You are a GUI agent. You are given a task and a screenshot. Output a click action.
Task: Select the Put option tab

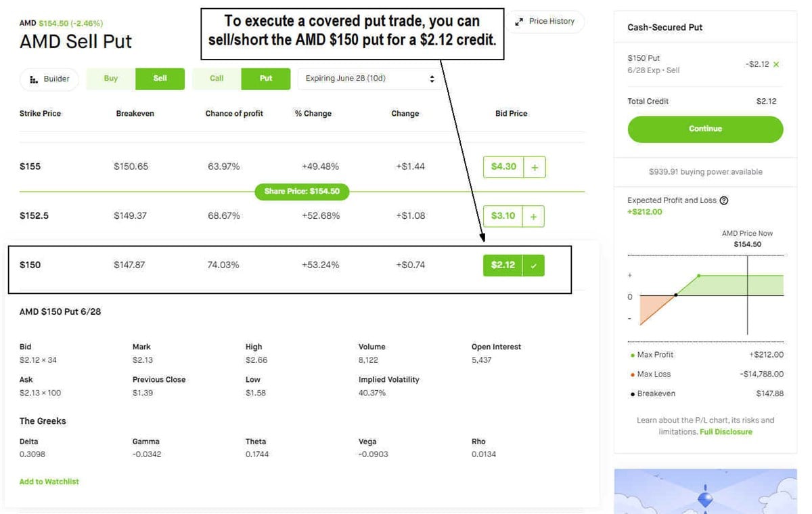coord(266,79)
